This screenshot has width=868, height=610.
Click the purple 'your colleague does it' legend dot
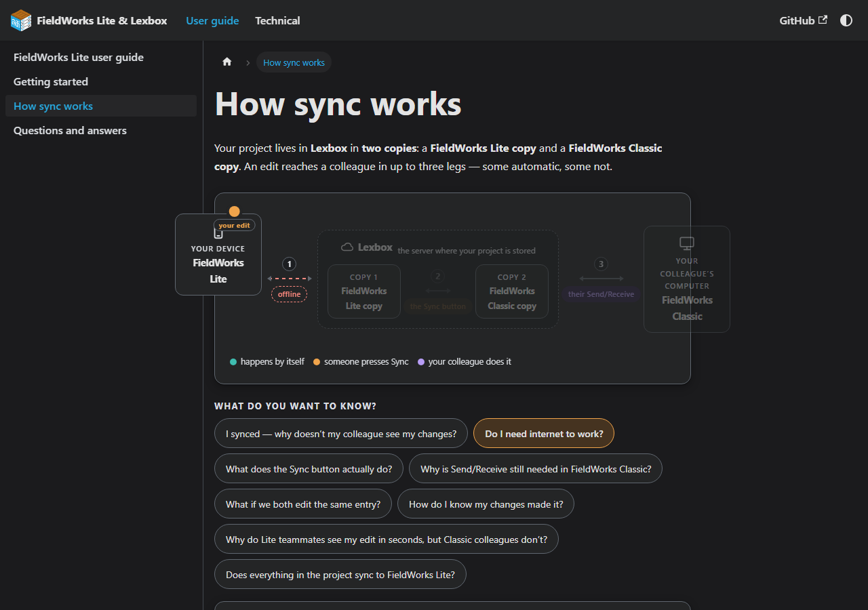click(421, 362)
